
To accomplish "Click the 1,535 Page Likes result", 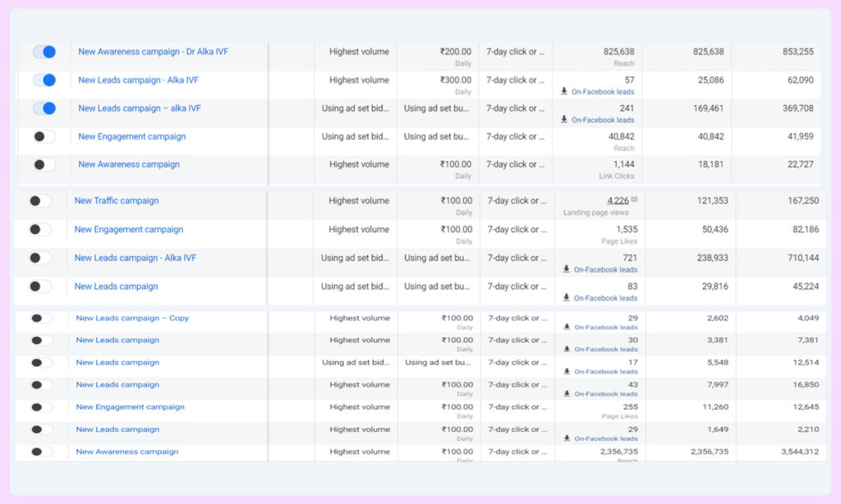I will pyautogui.click(x=627, y=229).
